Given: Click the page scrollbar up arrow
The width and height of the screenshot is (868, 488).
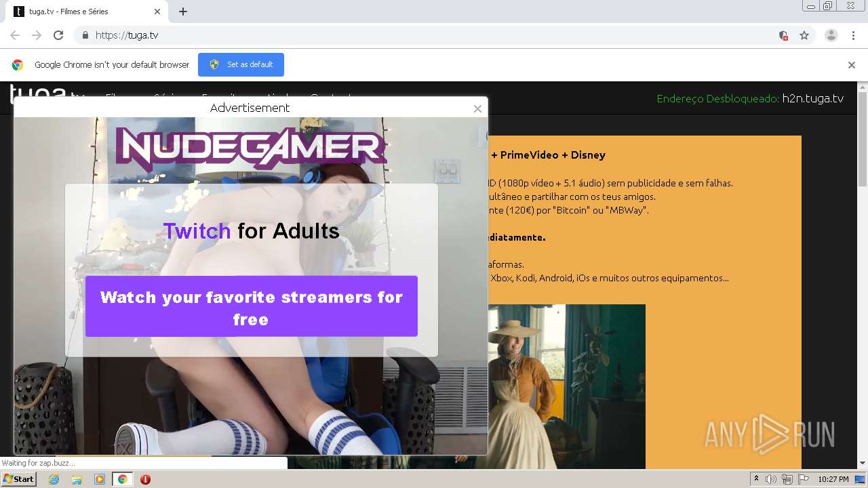Looking at the screenshot, I should pos(863,87).
